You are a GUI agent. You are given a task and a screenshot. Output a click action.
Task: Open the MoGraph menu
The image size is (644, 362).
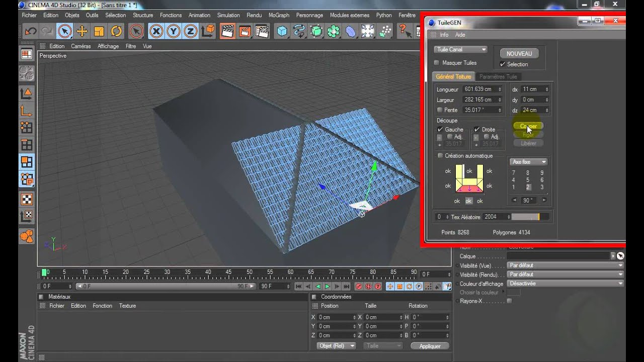pyautogui.click(x=279, y=15)
